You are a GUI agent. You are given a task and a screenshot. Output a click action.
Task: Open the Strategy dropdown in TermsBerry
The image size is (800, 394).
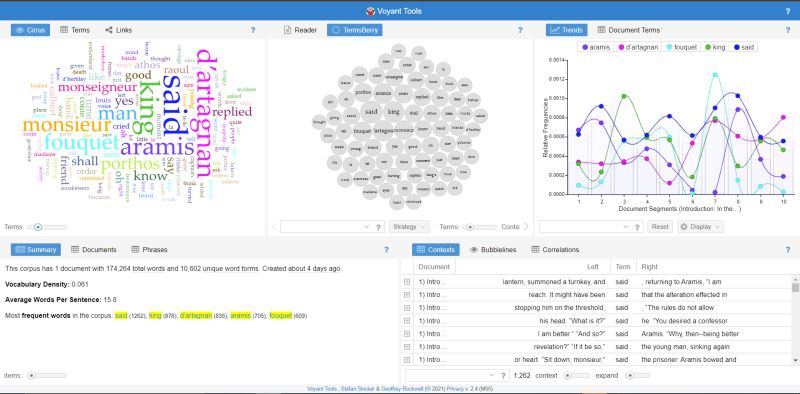[409, 227]
